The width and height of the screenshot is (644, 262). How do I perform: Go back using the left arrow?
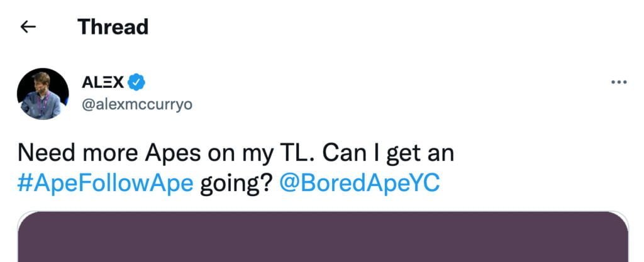(x=28, y=27)
